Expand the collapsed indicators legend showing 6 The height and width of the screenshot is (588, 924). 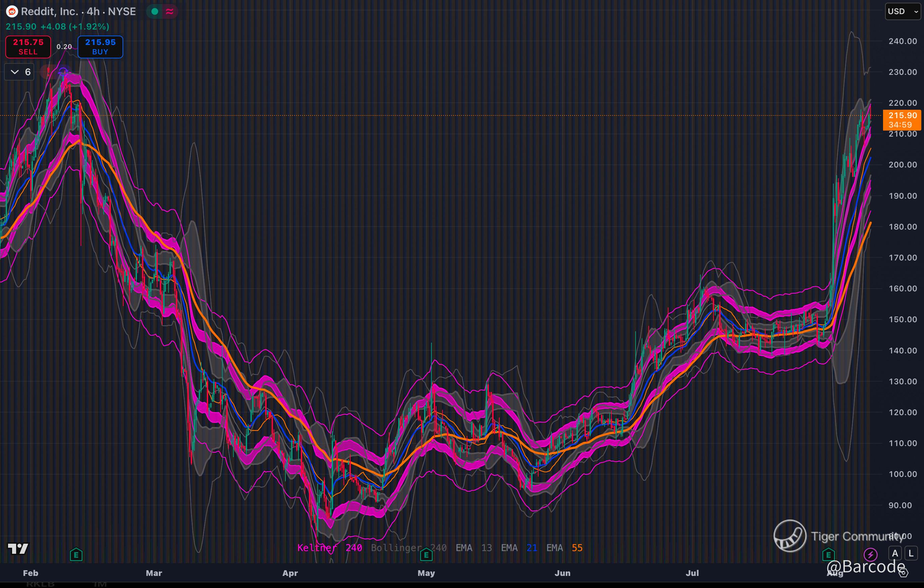[19, 72]
